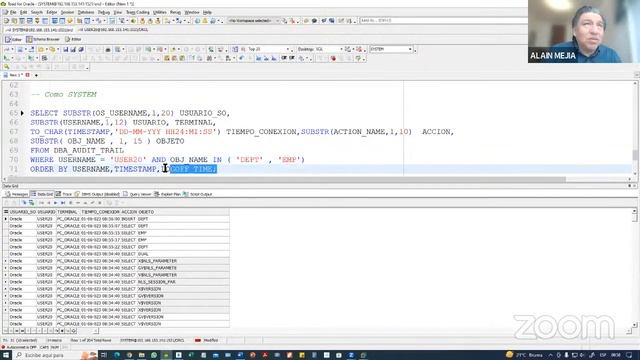Open the Window menu

192,13
